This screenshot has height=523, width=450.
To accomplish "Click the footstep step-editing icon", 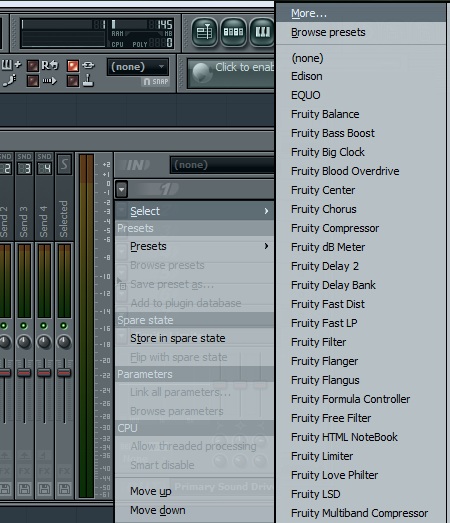I will [10, 80].
